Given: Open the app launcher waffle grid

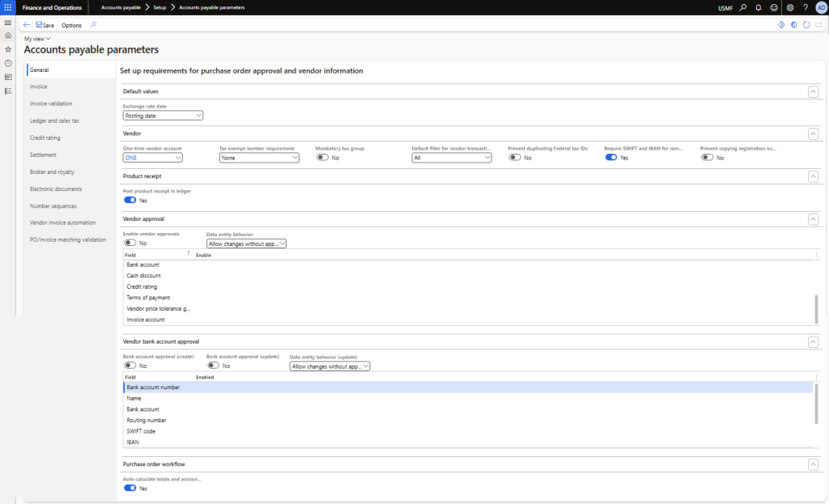Looking at the screenshot, I should coord(7,7).
